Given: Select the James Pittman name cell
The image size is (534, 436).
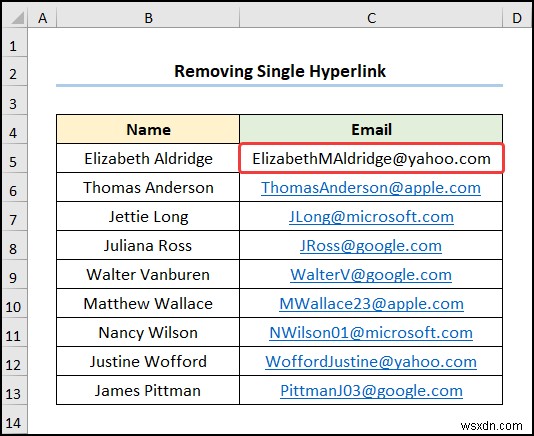Looking at the screenshot, I should coord(148,390).
